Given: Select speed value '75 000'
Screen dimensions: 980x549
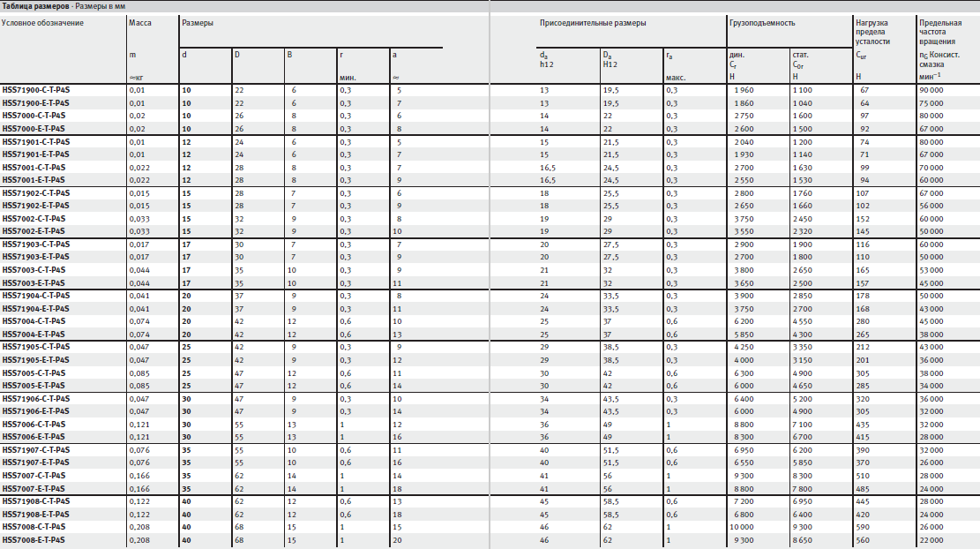Looking at the screenshot, I should tap(931, 103).
